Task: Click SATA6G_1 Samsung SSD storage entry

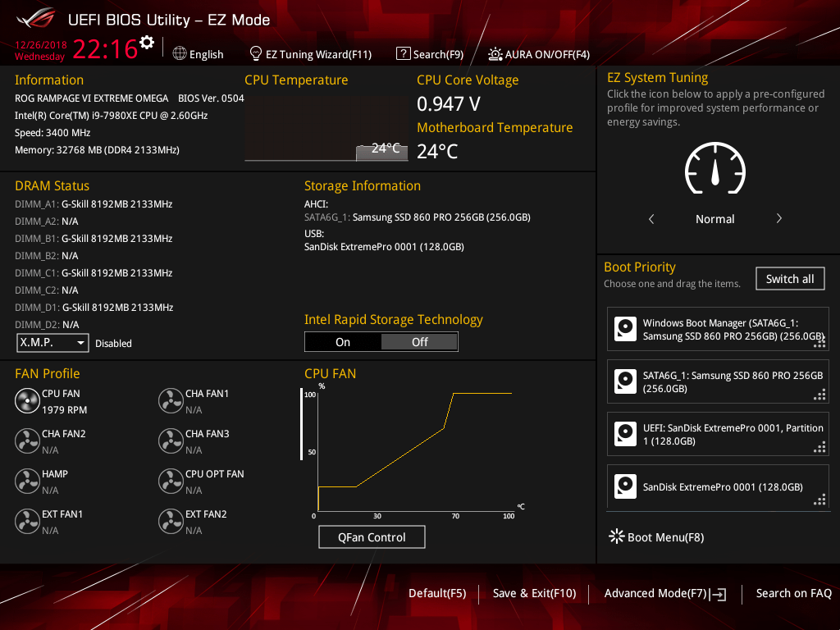Action: pyautogui.click(x=418, y=217)
